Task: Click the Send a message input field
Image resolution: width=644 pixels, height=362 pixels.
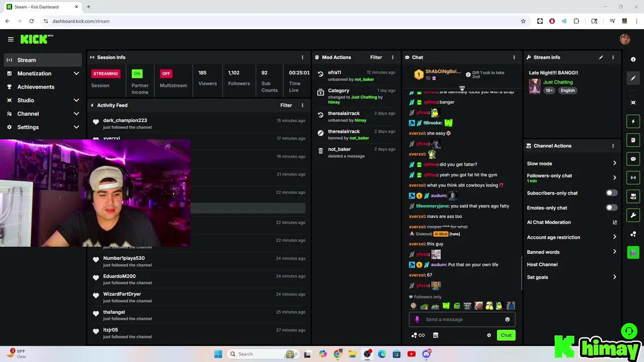Action: (462, 319)
